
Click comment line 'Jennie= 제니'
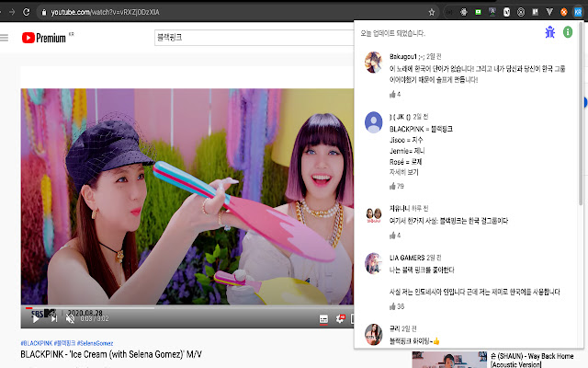(x=407, y=151)
